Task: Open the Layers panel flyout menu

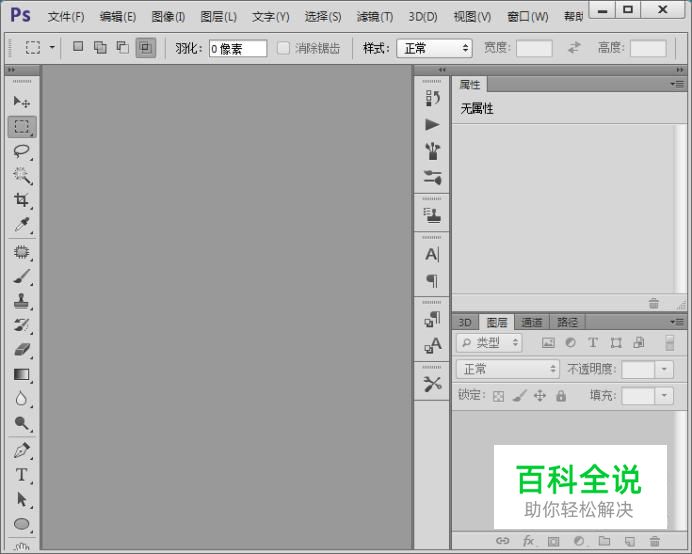Action: point(677,322)
